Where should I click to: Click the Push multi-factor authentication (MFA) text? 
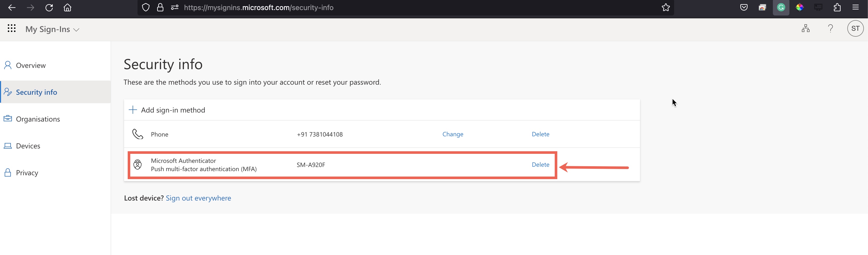[203, 169]
